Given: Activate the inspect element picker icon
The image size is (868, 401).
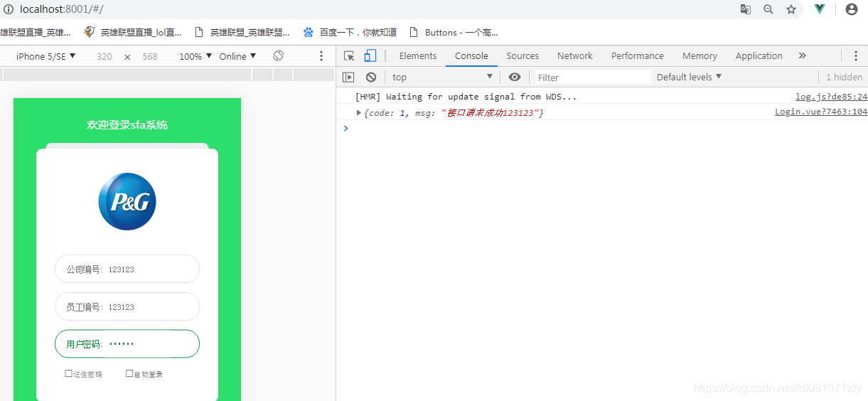Looking at the screenshot, I should coord(349,56).
